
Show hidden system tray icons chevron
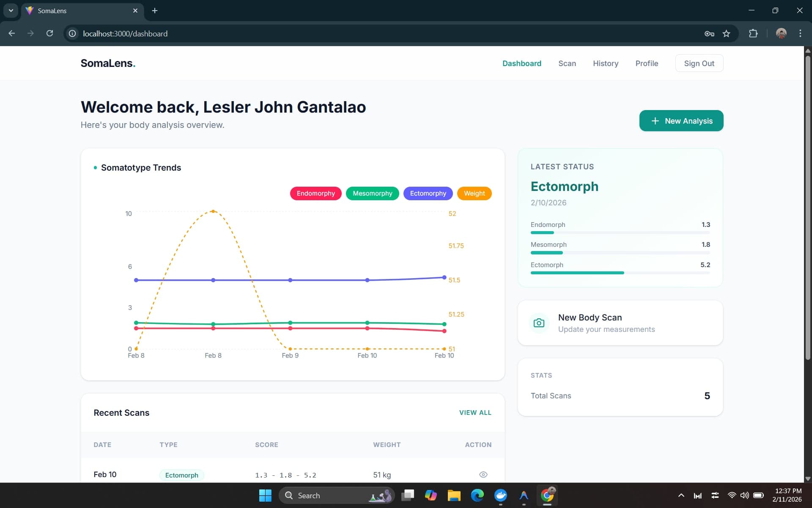pos(681,495)
